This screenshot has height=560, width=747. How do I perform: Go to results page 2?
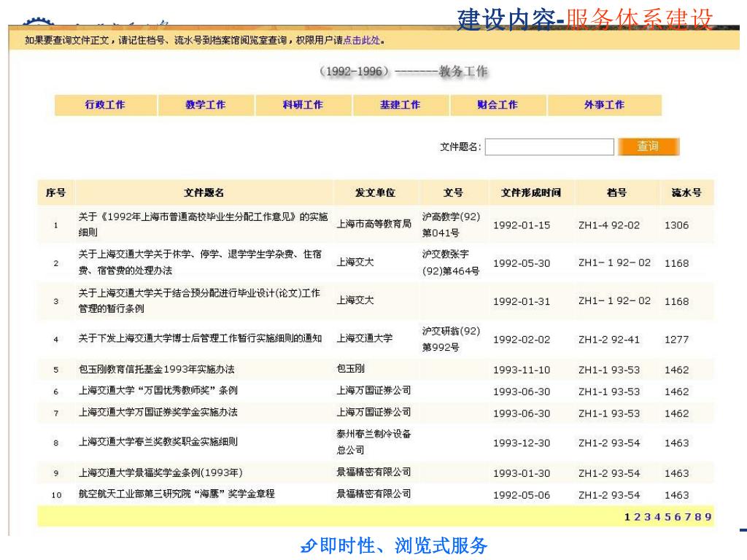pos(637,517)
